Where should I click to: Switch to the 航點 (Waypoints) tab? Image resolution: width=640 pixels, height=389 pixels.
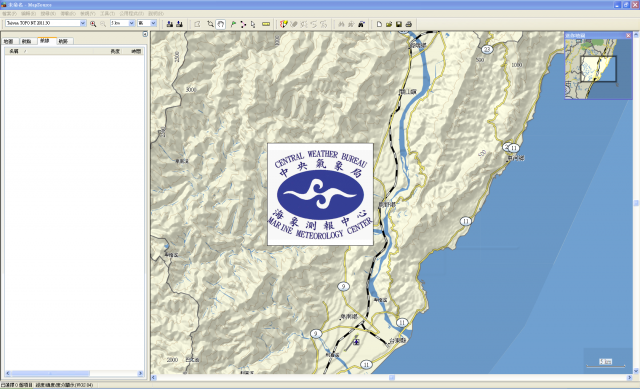pyautogui.click(x=27, y=41)
